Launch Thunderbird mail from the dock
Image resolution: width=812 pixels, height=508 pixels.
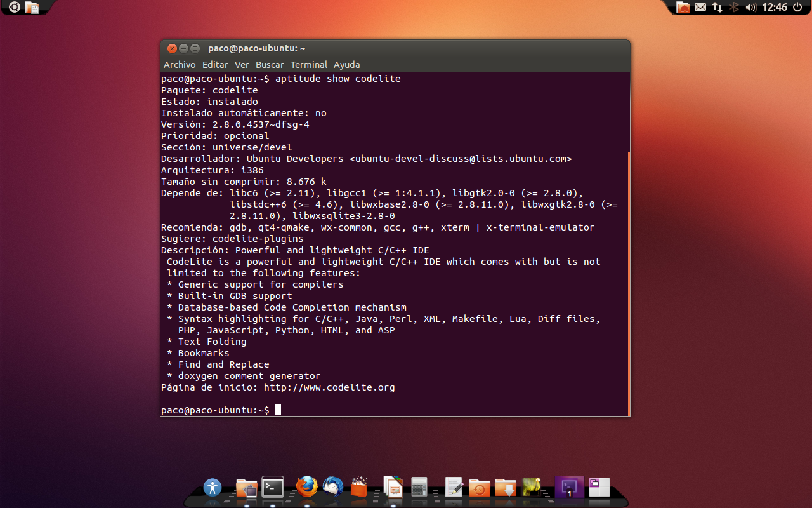(x=333, y=487)
